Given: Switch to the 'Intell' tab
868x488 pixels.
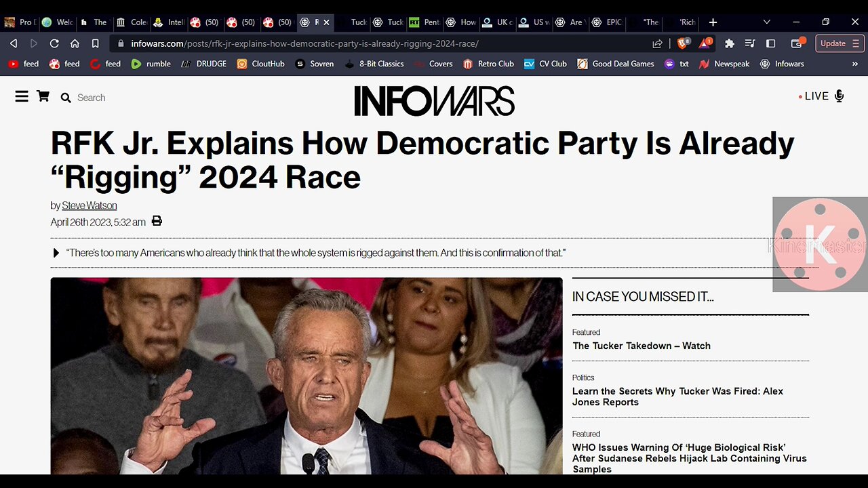Looking at the screenshot, I should (168, 22).
